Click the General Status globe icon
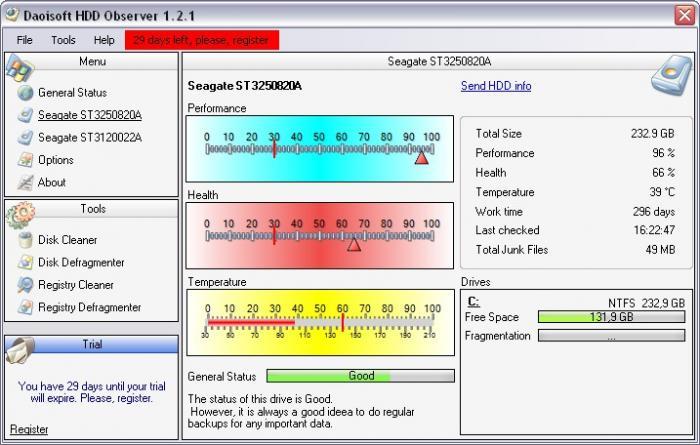Screen dimensions: 700x445 [25, 93]
